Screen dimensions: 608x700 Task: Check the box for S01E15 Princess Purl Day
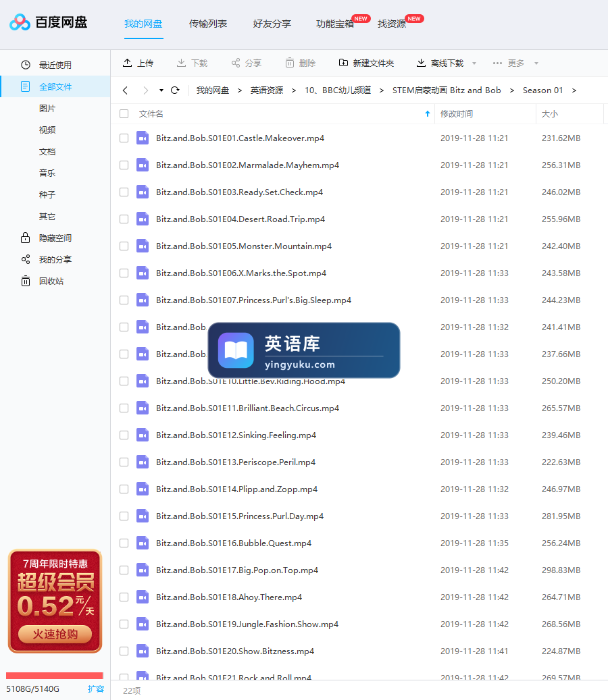124,516
